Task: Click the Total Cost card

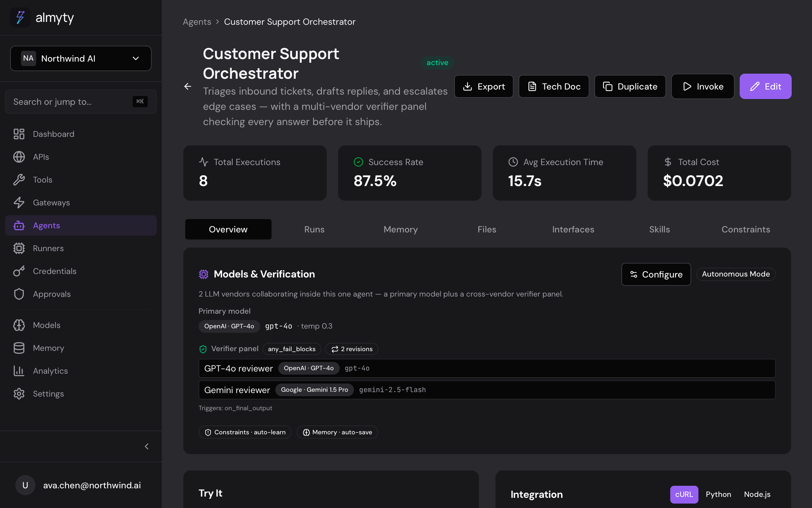Action: tap(719, 173)
